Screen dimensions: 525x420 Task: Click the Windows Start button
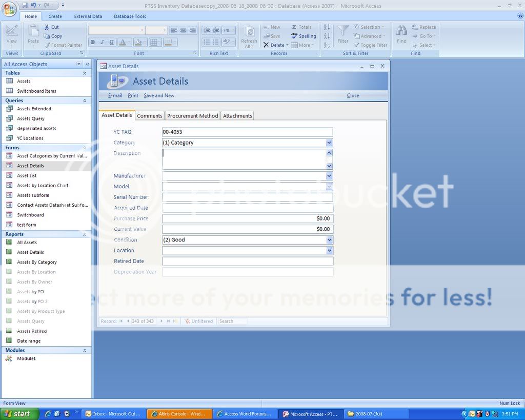[19, 414]
